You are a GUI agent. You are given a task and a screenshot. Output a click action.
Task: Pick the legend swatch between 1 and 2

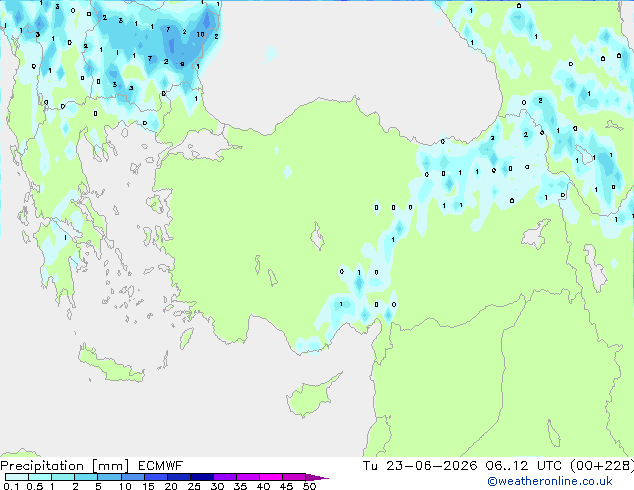(x=63, y=477)
